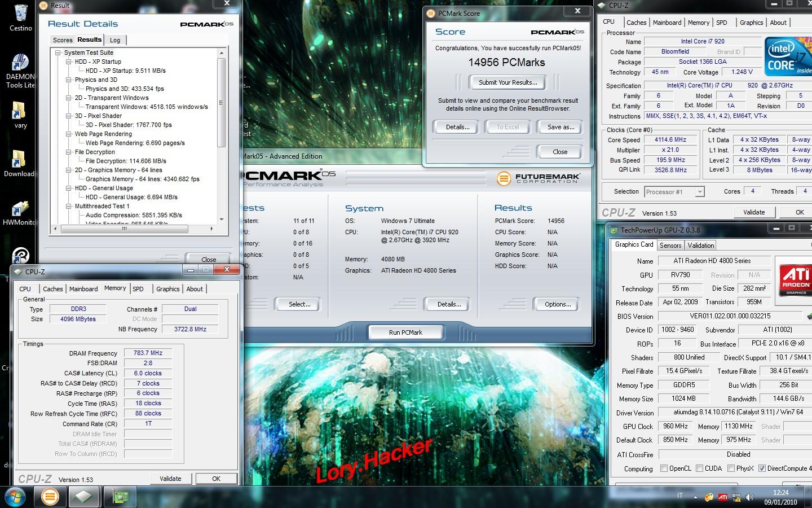Select the CPU-Z chip taskbar icon
This screenshot has width=812, height=508.
(x=84, y=497)
